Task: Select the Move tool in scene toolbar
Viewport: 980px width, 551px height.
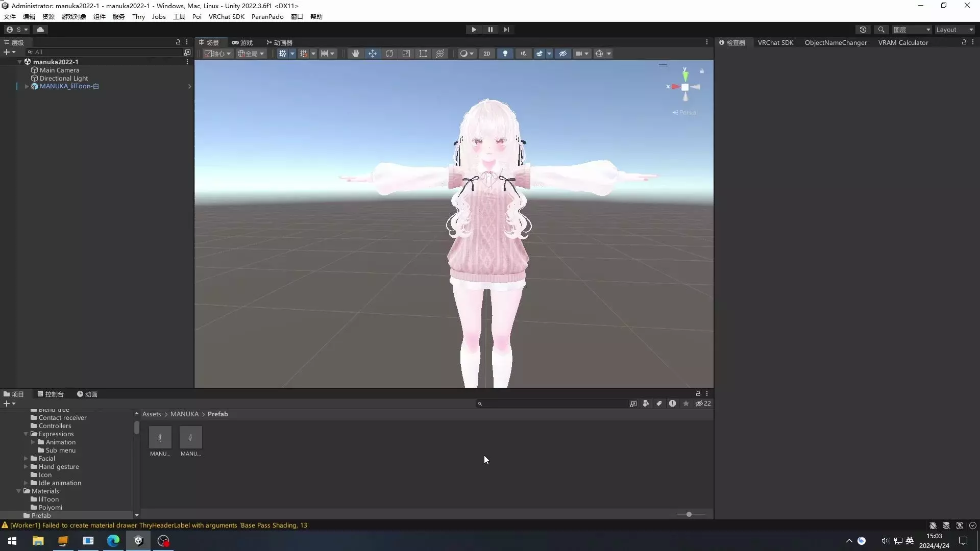Action: 373,54
